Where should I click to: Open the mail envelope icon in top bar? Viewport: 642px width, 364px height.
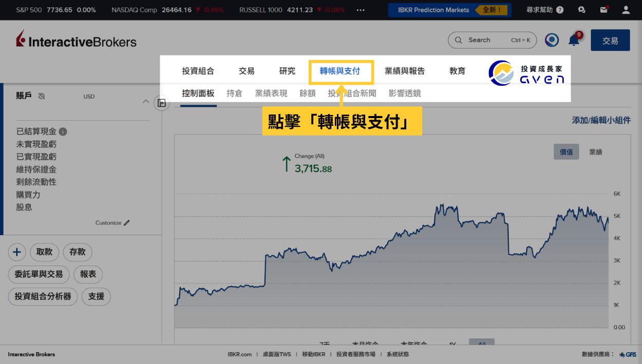[x=604, y=10]
